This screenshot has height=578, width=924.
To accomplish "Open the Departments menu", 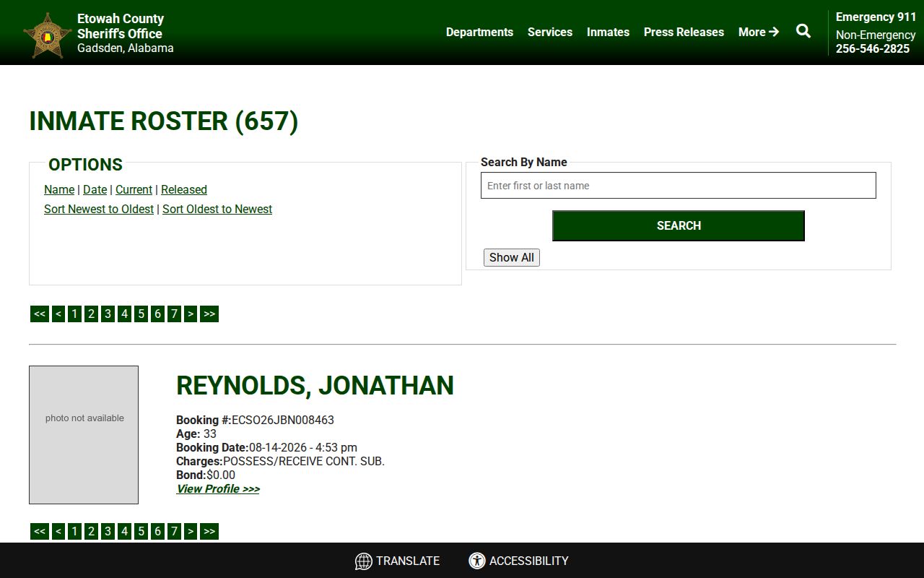I will pos(479,32).
